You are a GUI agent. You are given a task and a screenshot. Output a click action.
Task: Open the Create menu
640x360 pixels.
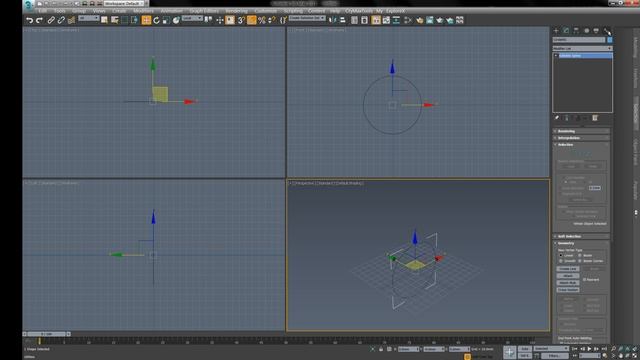pyautogui.click(x=119, y=11)
